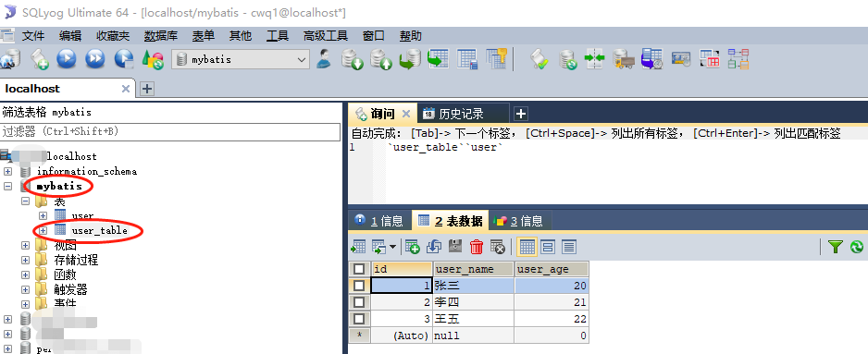Image resolution: width=868 pixels, height=354 pixels.
Task: Open the 高级工具 menu
Action: [x=326, y=36]
